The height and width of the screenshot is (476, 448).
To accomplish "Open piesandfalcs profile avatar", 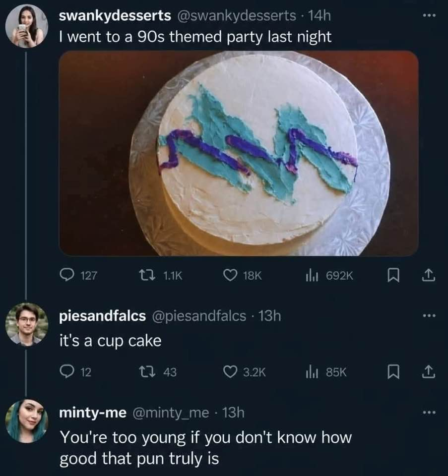I will [x=26, y=324].
